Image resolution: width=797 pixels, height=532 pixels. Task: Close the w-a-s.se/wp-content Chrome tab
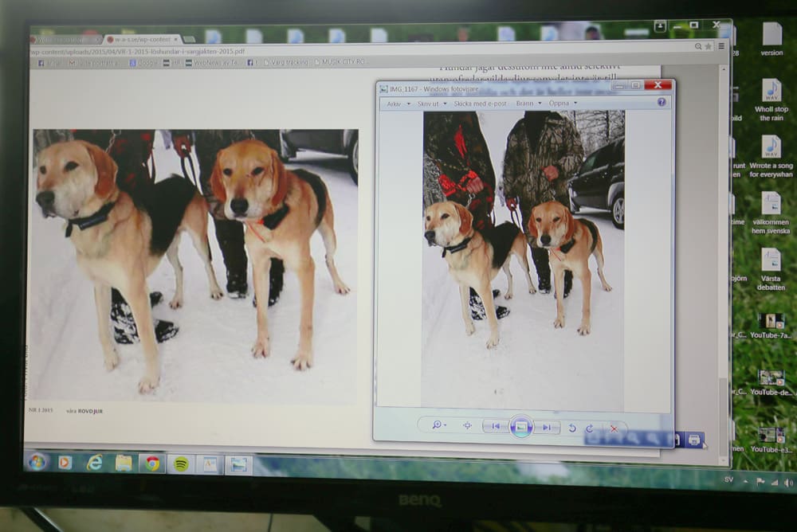(x=176, y=39)
